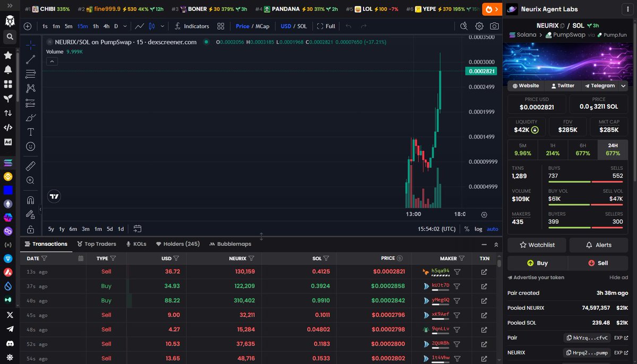Click the green Buy button
Image resolution: width=637 pixels, height=364 pixels.
tap(537, 263)
